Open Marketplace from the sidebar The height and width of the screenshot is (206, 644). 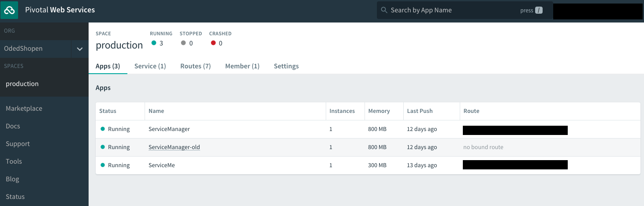[24, 109]
